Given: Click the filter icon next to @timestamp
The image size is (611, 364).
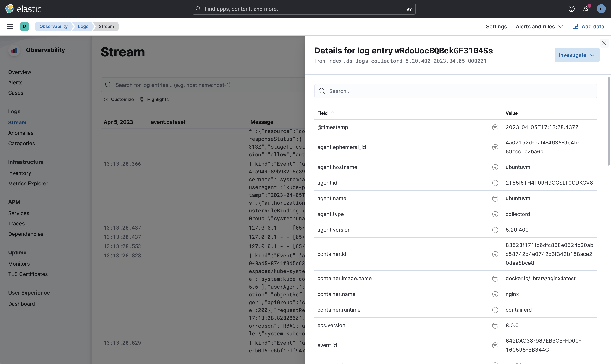Looking at the screenshot, I should pos(495,127).
